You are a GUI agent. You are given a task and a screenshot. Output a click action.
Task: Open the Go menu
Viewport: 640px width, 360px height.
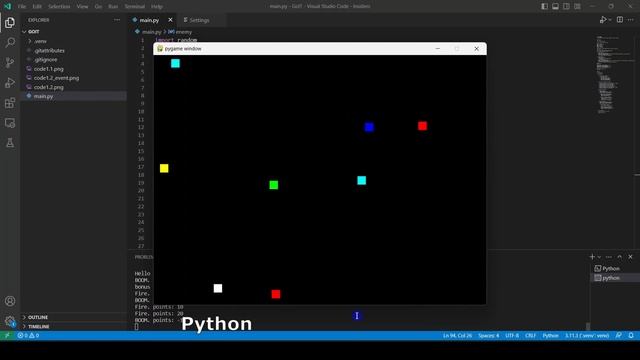[x=98, y=7]
